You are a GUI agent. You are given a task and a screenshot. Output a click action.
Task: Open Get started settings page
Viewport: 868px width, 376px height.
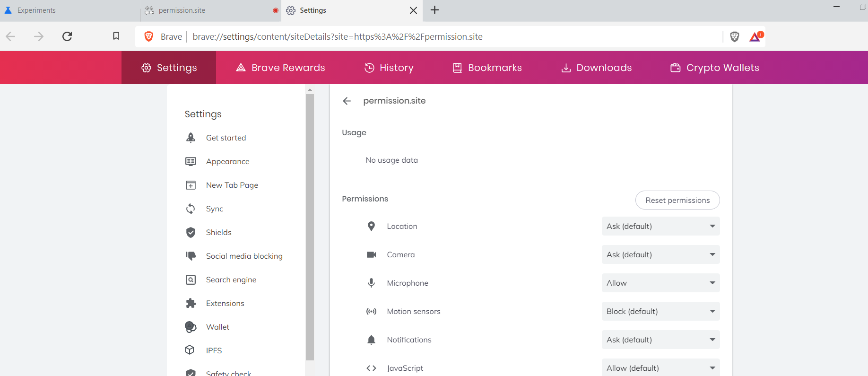(x=226, y=138)
